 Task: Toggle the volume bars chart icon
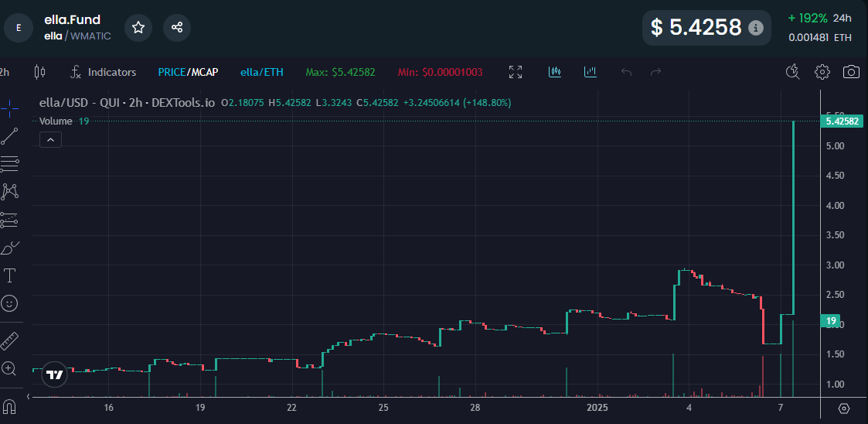590,71
